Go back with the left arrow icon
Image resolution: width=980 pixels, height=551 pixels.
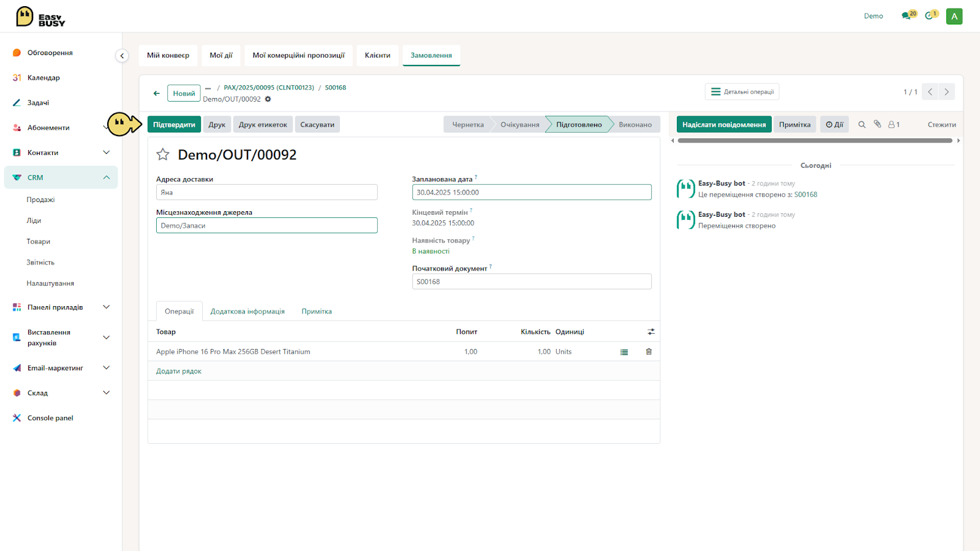(157, 93)
